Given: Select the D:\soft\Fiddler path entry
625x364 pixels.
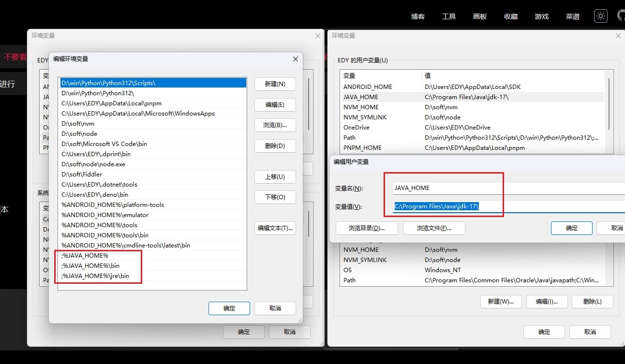Looking at the screenshot, I should pos(152,174).
